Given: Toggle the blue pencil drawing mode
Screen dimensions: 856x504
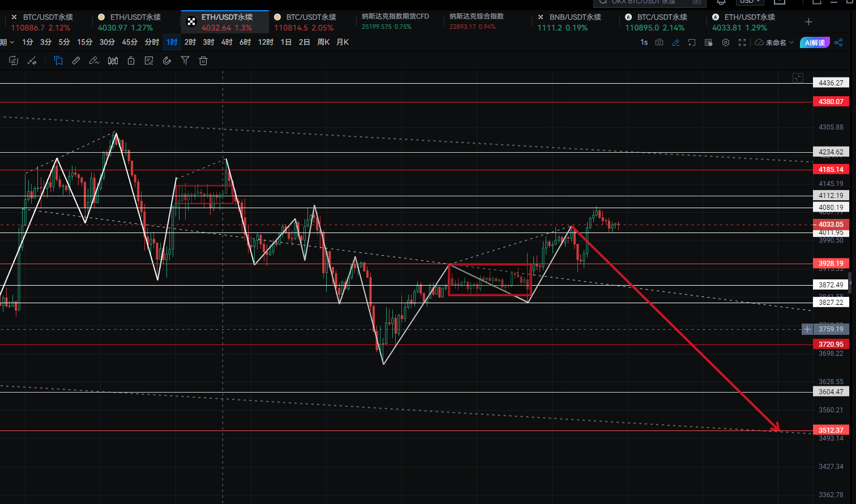Looking at the screenshot, I should (675, 42).
